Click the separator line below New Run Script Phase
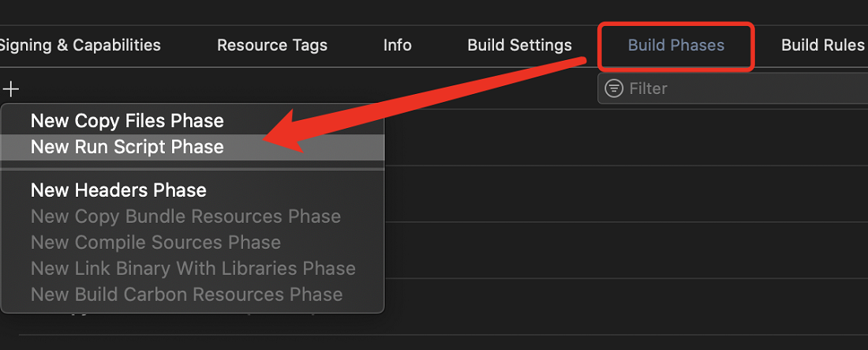 [x=192, y=170]
